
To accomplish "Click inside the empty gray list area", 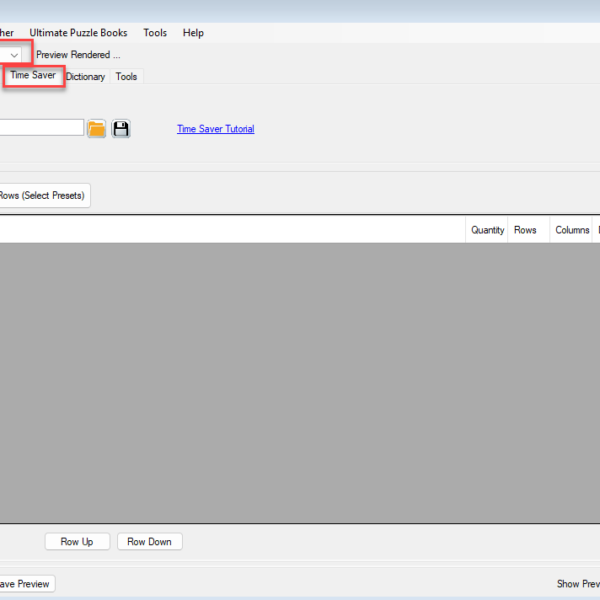I will pyautogui.click(x=300, y=380).
